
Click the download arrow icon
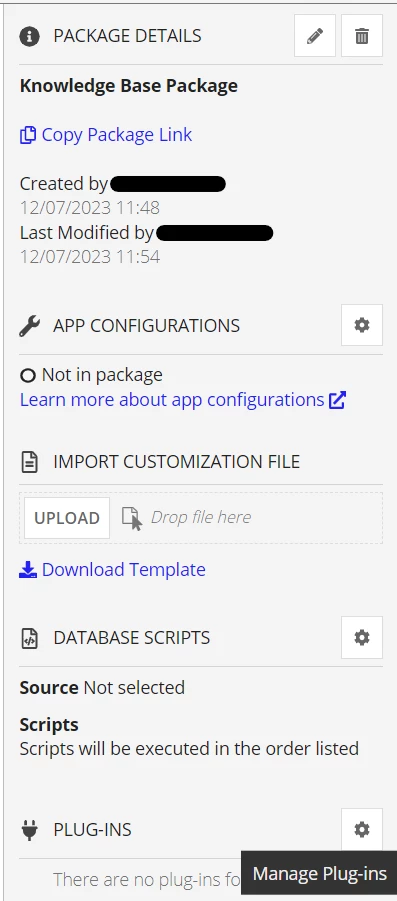pyautogui.click(x=28, y=569)
